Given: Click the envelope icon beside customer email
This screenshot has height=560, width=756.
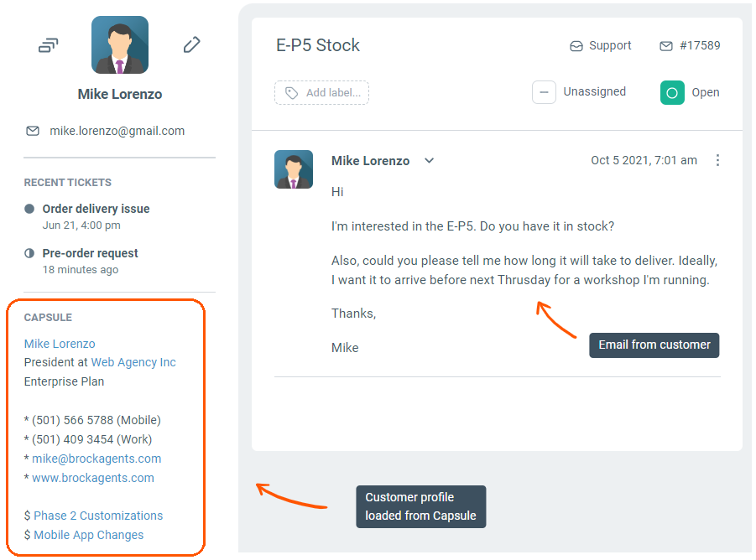Looking at the screenshot, I should 33,131.
